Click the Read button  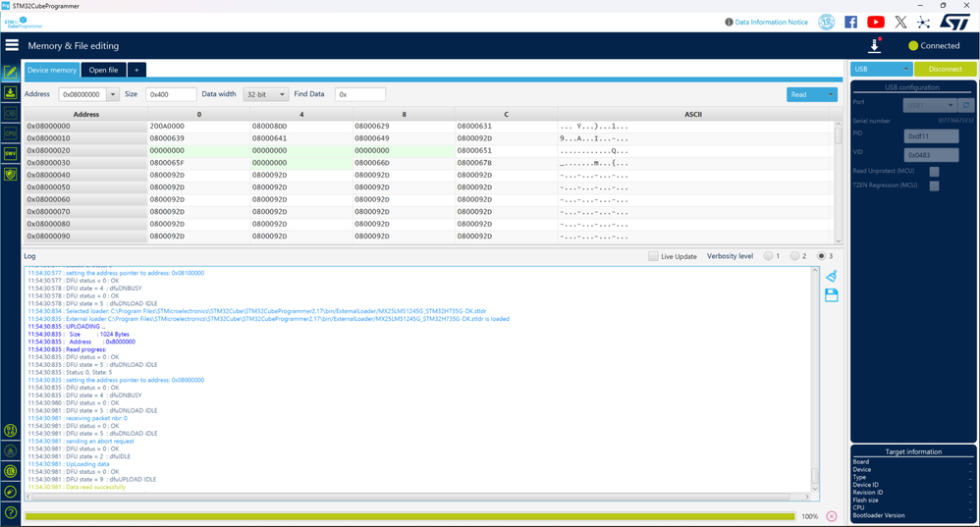coord(805,94)
